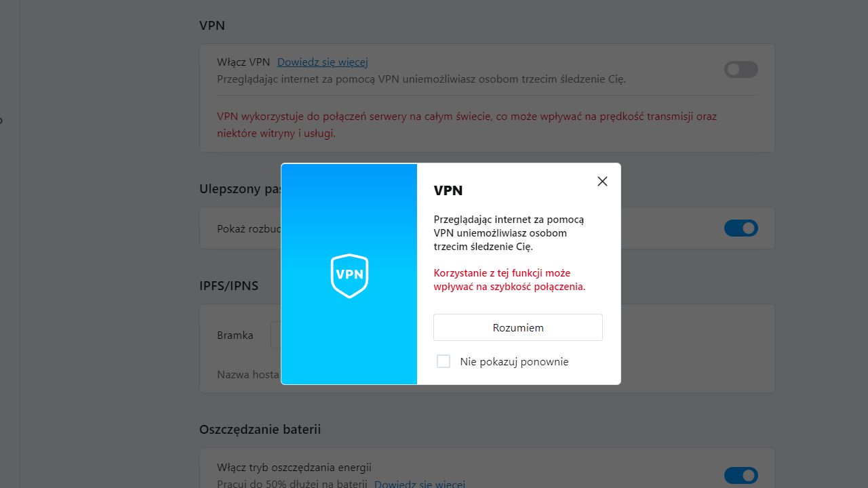Turn off Włącz tryb oszczędzania energii
Image resolution: width=868 pixels, height=488 pixels.
coord(741,475)
